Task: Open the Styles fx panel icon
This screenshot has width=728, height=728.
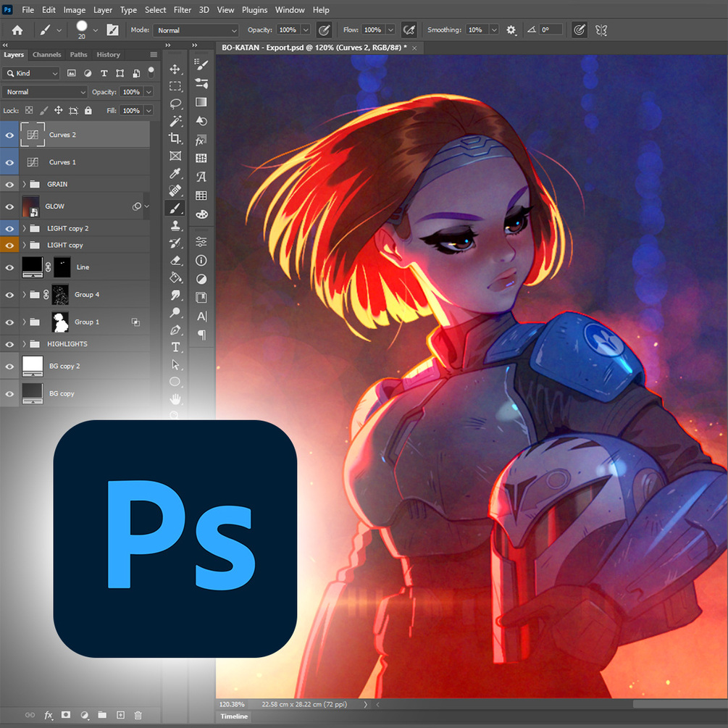Action: point(201,140)
